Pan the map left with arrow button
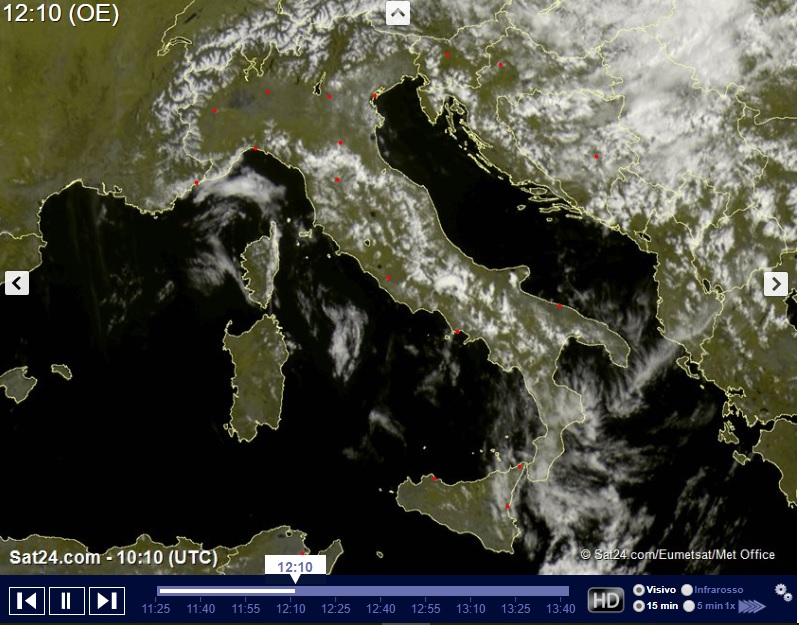The image size is (799, 625). pos(17,283)
